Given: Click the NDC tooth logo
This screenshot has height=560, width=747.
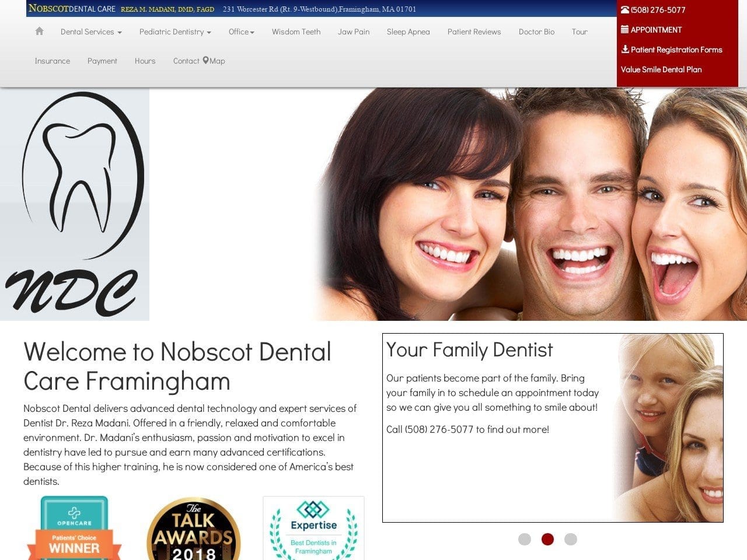Looking at the screenshot, I should 75,204.
